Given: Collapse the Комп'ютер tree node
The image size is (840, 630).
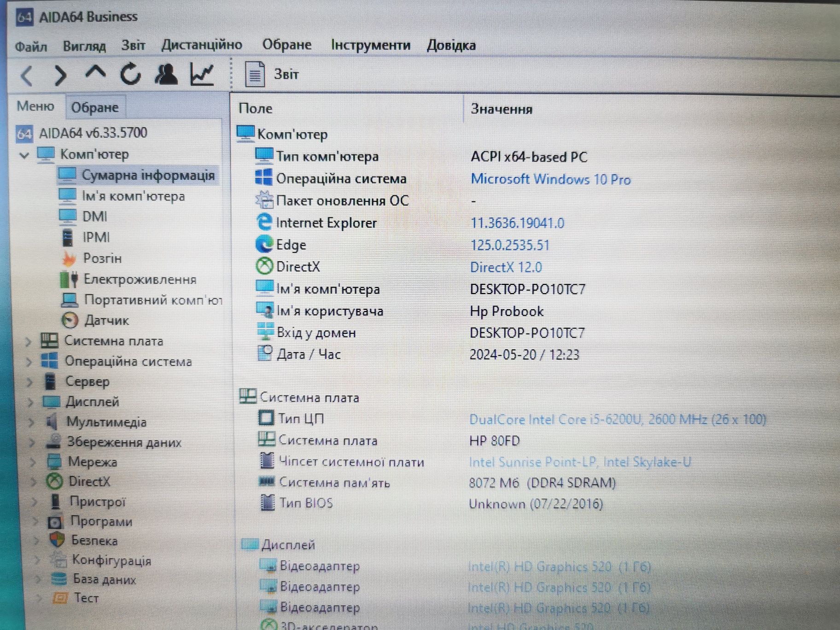Looking at the screenshot, I should pos(25,155).
